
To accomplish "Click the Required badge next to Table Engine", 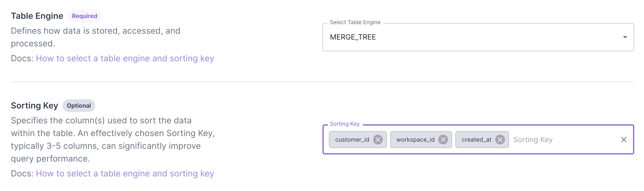I will pyautogui.click(x=85, y=16).
